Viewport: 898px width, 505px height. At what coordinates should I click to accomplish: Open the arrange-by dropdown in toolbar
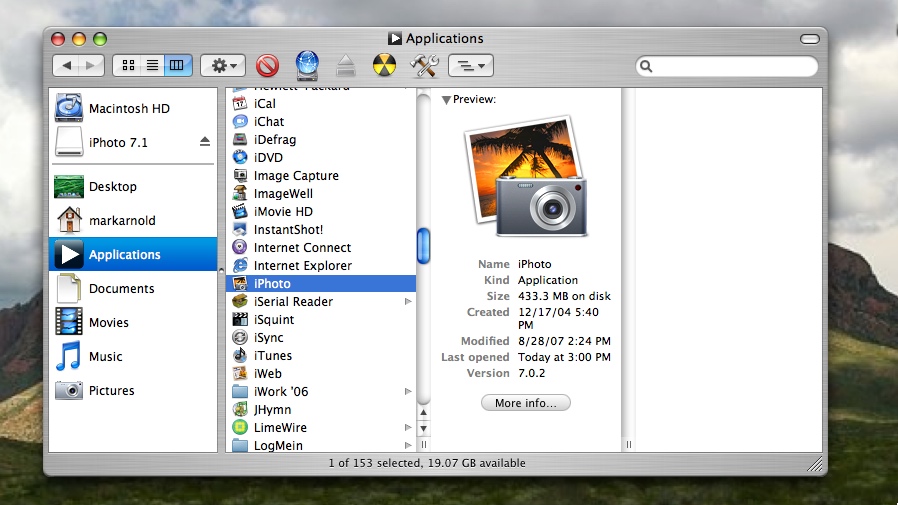pos(471,65)
